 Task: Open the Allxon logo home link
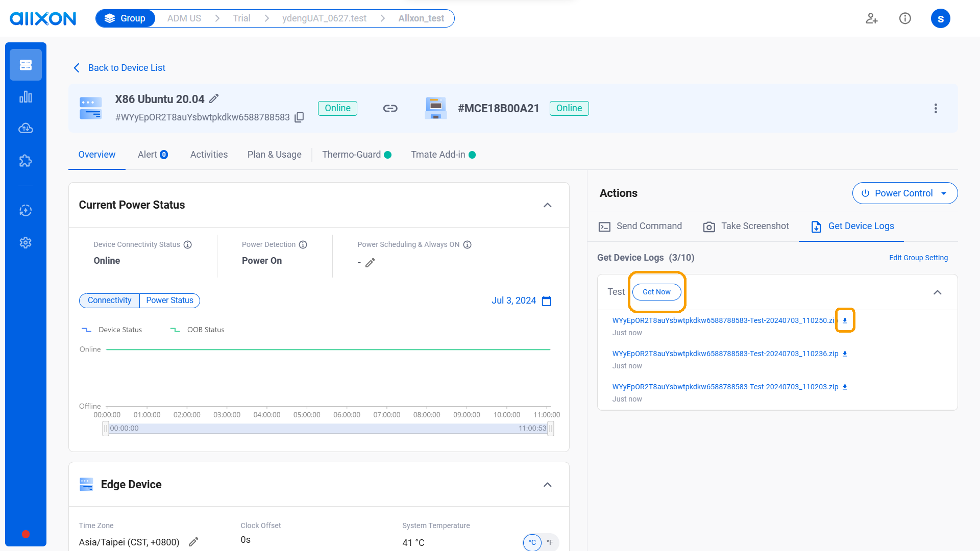[x=43, y=18]
